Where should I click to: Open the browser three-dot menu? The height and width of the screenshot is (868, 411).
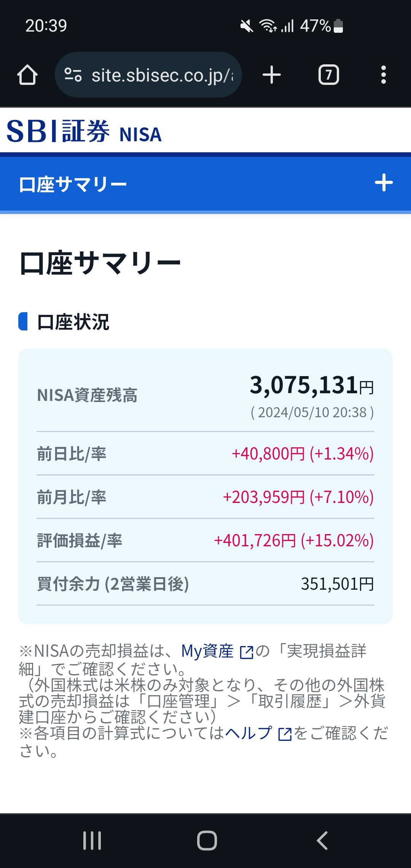pos(384,75)
